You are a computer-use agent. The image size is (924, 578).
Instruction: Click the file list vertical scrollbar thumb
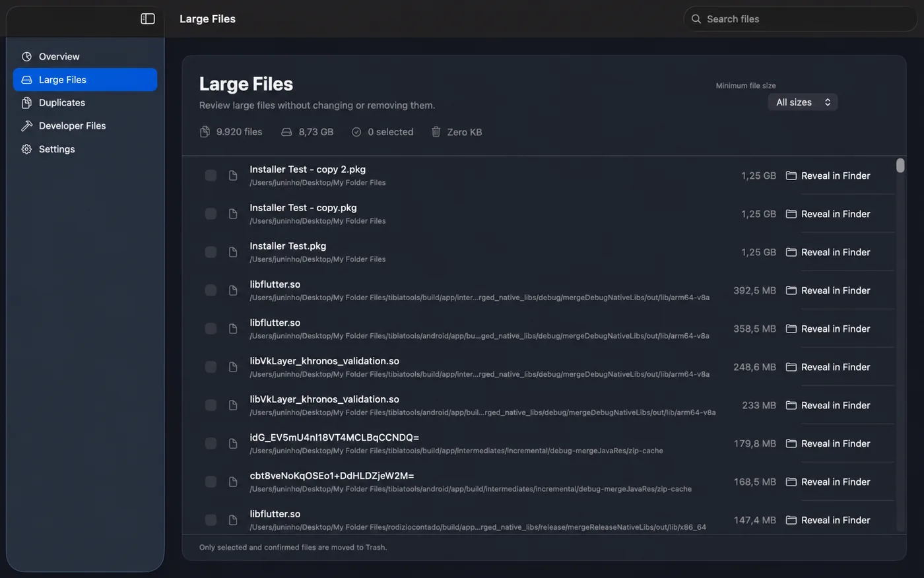pos(900,166)
